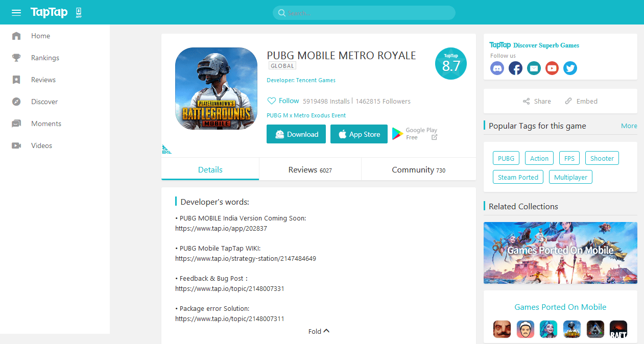Click the Rankings trophy icon
The image size is (644, 344).
pos(16,58)
